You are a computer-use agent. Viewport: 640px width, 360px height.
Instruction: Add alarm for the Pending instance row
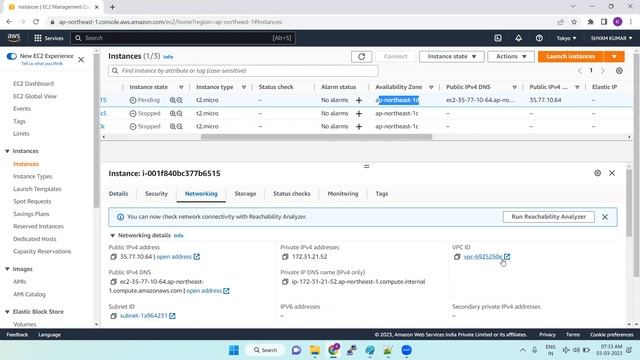(x=359, y=100)
